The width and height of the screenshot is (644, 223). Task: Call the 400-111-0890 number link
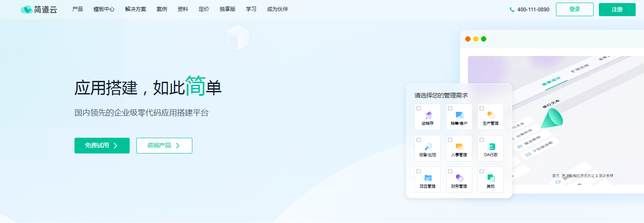533,10
